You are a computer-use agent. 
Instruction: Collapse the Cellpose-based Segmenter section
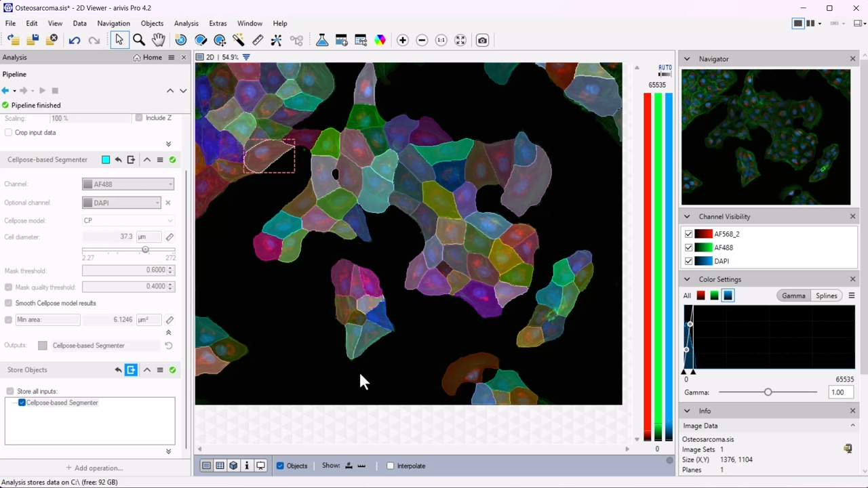[146, 159]
